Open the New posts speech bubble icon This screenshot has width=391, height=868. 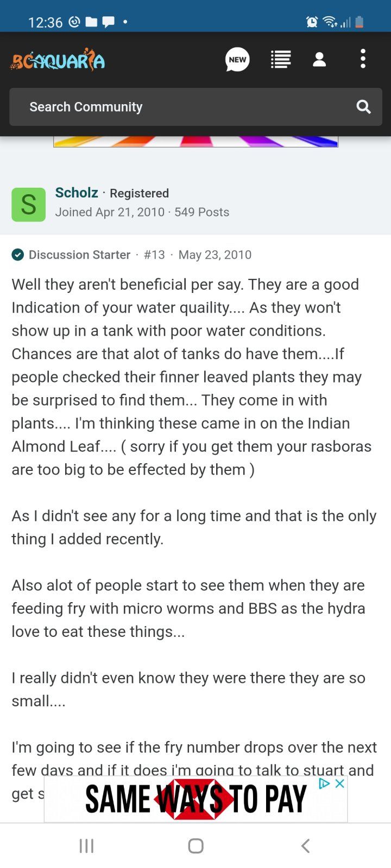point(237,60)
